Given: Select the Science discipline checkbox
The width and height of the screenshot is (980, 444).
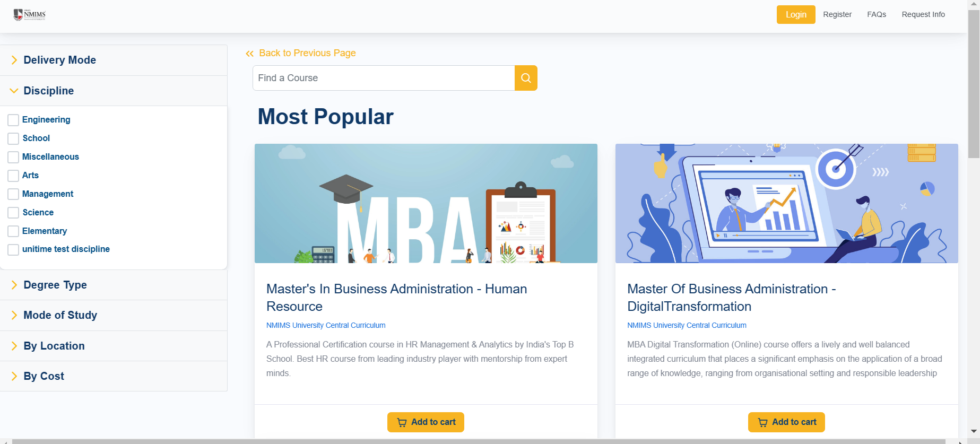Looking at the screenshot, I should tap(13, 213).
